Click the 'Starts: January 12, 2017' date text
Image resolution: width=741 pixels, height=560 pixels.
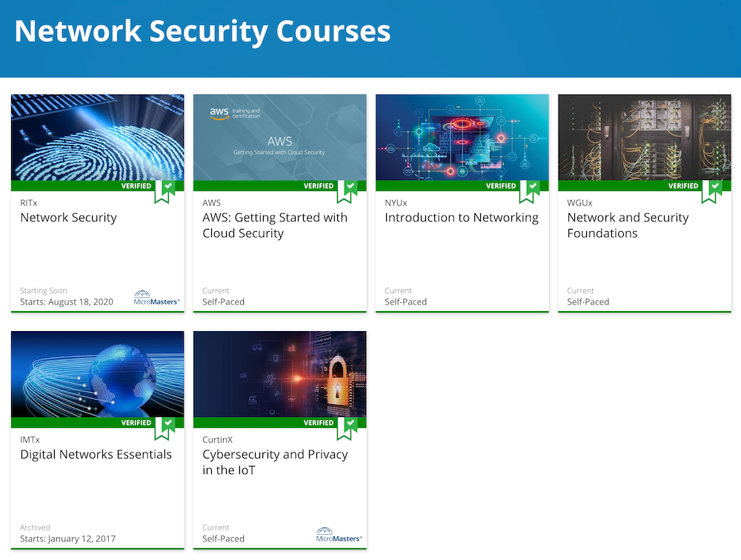(x=67, y=539)
